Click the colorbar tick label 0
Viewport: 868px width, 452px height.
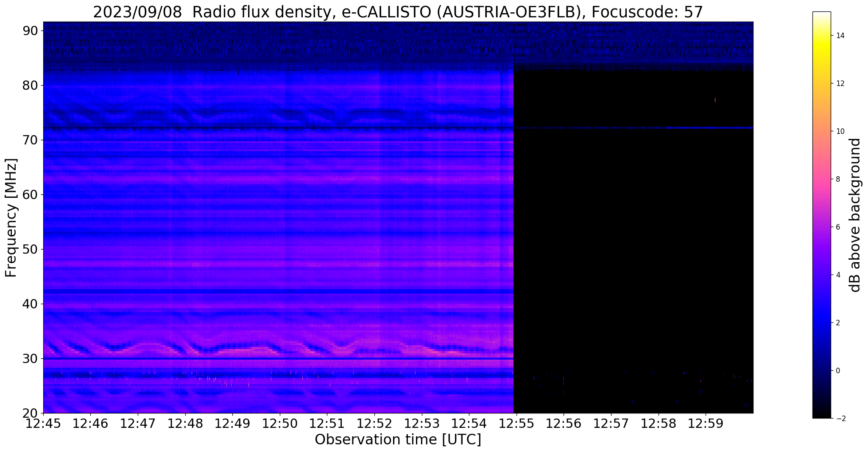click(837, 371)
